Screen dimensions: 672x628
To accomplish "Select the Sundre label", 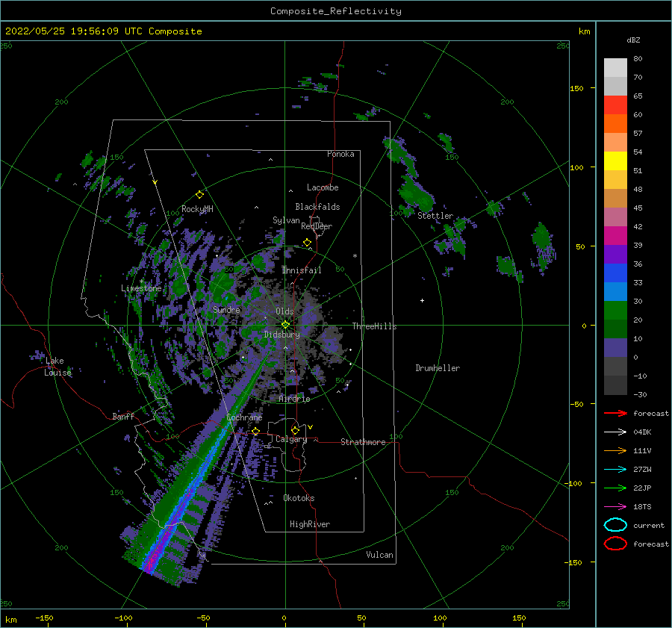I will tap(226, 309).
